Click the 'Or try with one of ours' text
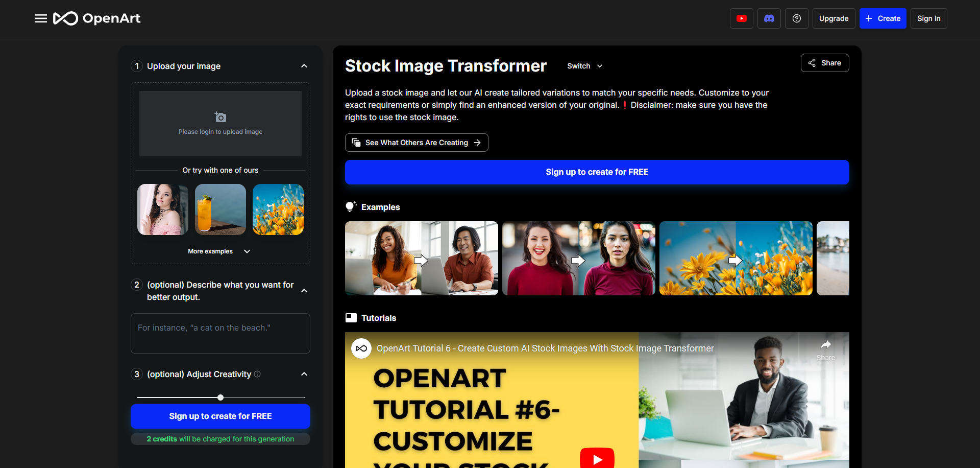 pos(220,170)
